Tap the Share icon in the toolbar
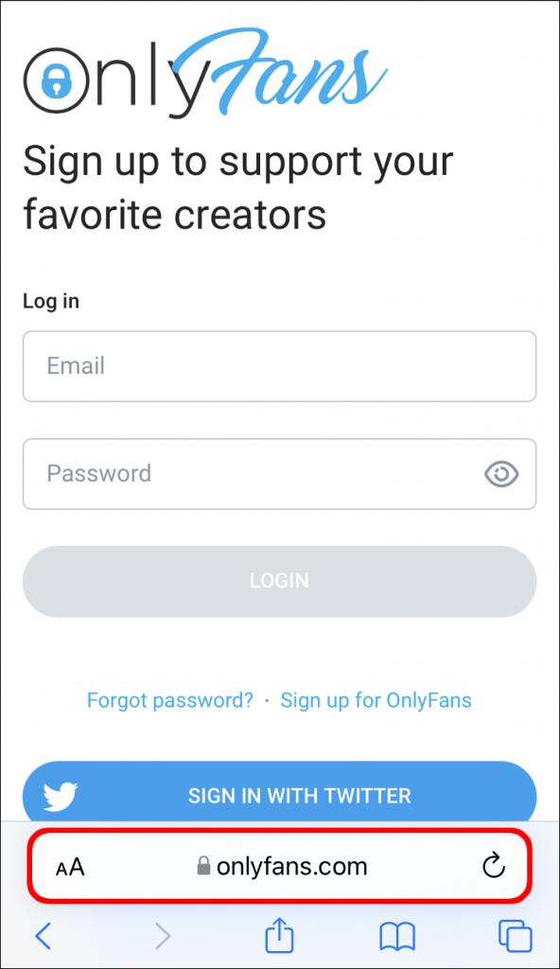 coord(279,936)
